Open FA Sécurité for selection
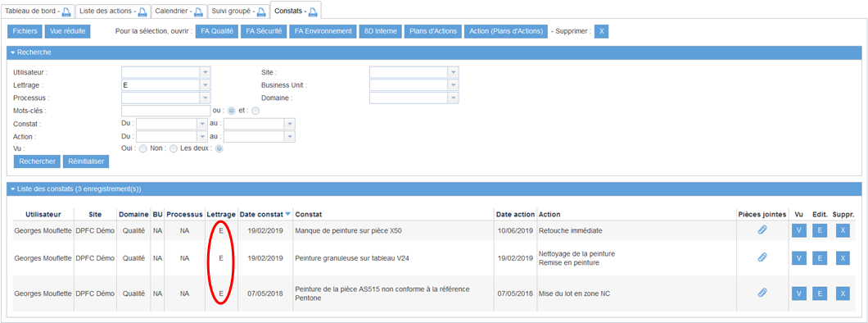The width and height of the screenshot is (868, 323). tap(264, 32)
